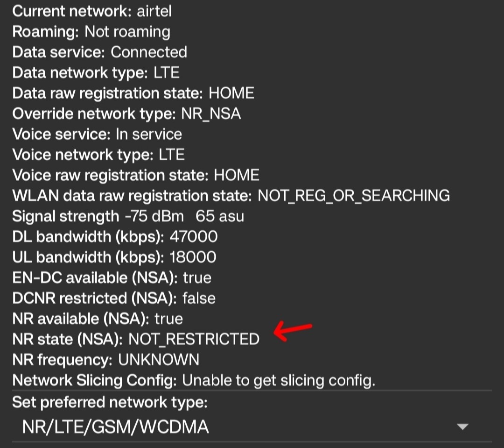This screenshot has height=448, width=504.
Task: Select the 'Voice service: In service' line
Action: 97,134
